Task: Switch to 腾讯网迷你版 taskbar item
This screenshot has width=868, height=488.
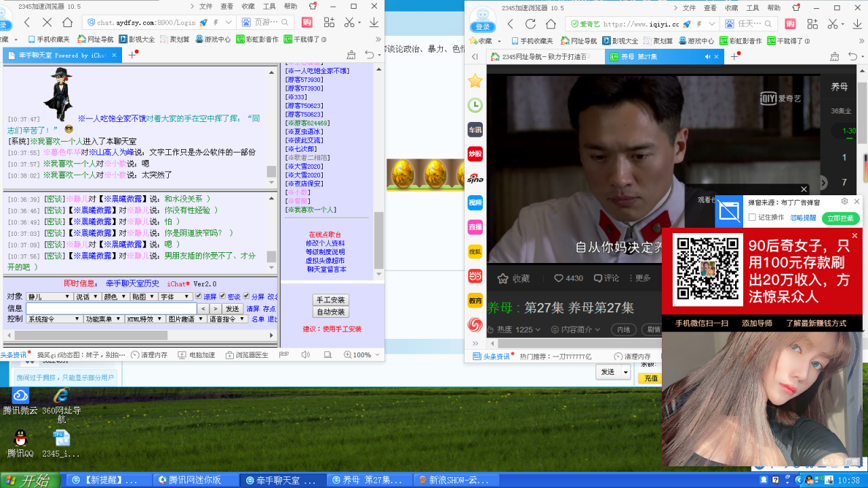Action: point(195,480)
